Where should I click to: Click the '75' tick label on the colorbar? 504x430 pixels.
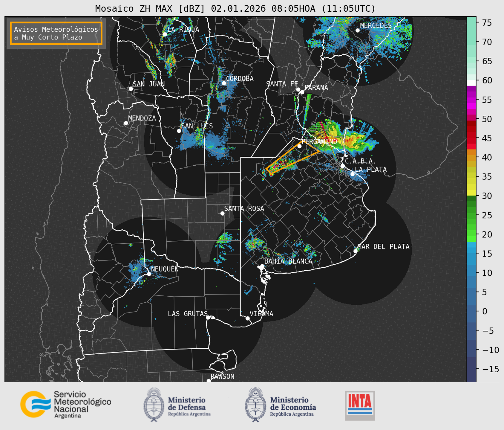487,23
